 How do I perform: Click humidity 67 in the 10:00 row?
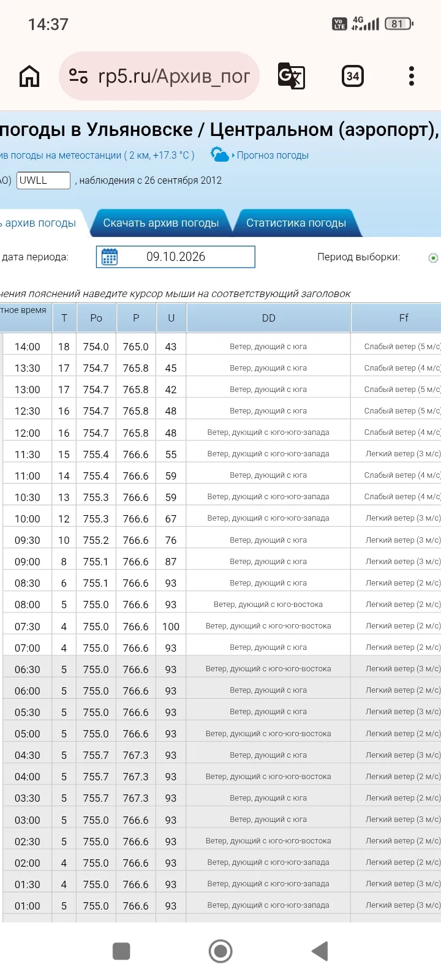pos(171,519)
